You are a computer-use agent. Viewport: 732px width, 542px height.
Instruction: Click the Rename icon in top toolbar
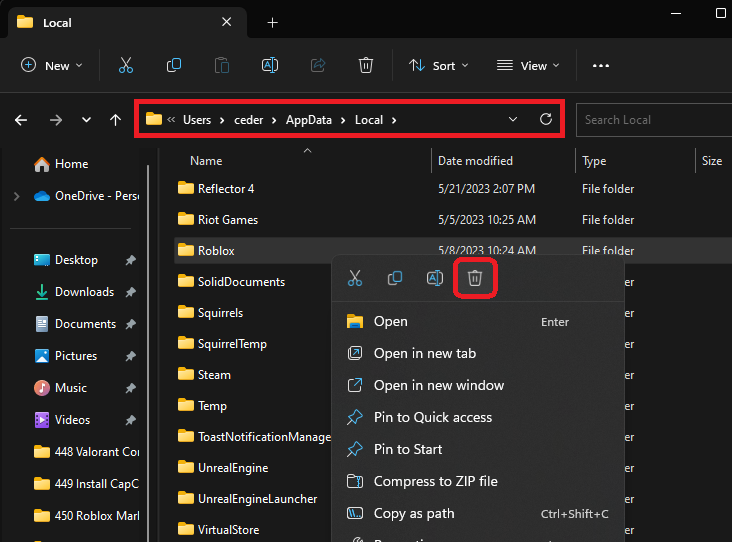pos(269,65)
